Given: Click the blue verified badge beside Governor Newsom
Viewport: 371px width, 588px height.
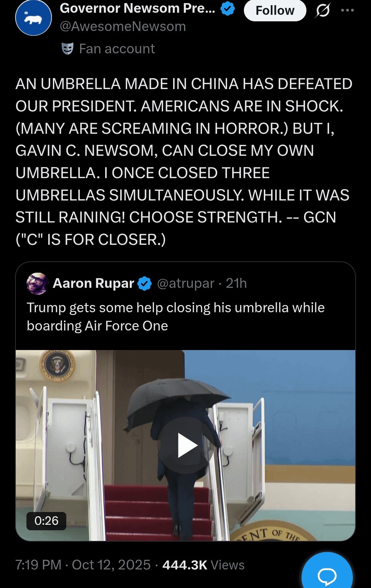Looking at the screenshot, I should coord(227,9).
